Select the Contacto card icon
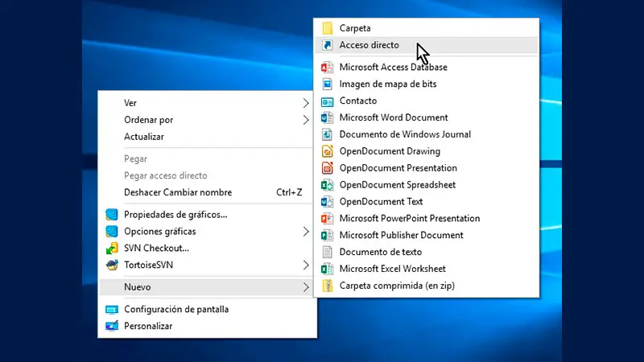Screen dimensions: 644x362 [x=328, y=101]
